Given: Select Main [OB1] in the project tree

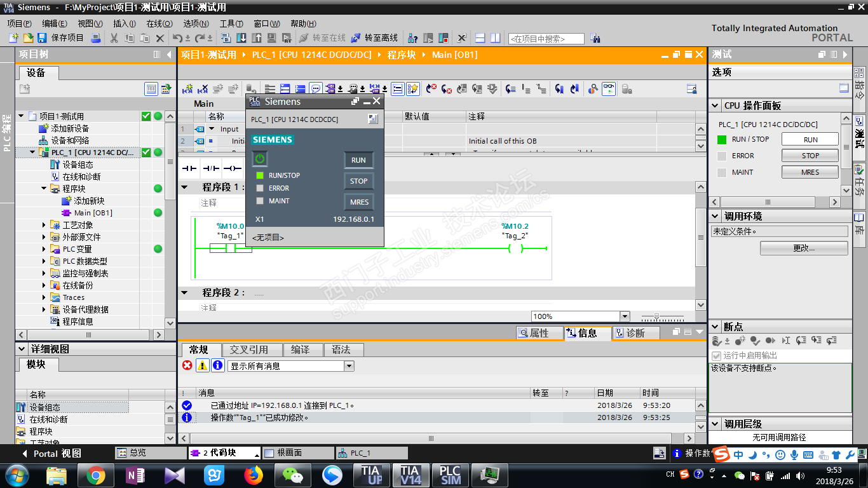Looking at the screenshot, I should [x=93, y=213].
